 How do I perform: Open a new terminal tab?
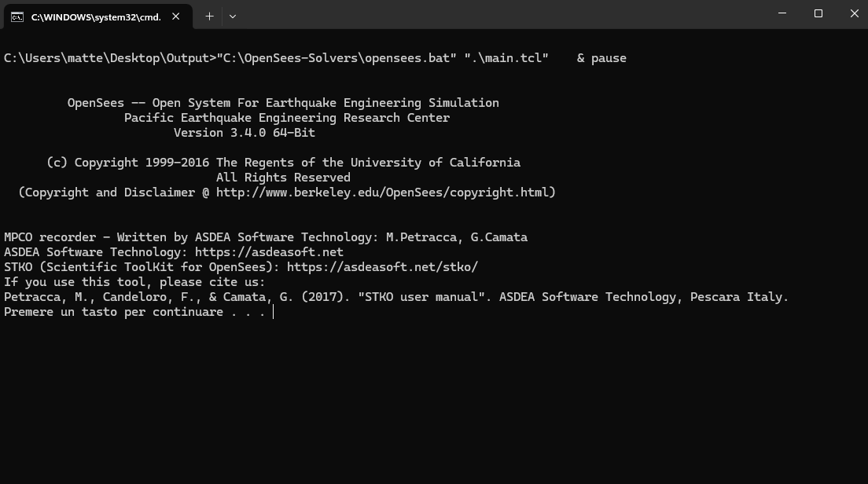tap(209, 16)
